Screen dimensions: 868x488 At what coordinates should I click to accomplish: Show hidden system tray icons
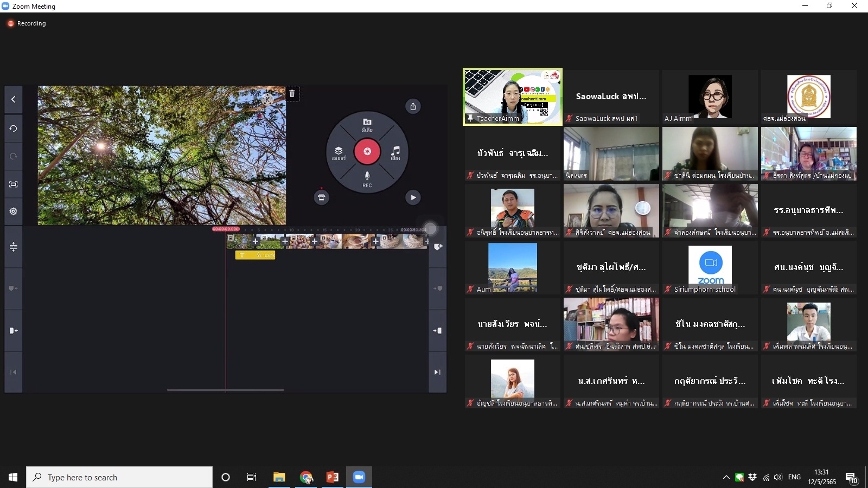point(726,477)
